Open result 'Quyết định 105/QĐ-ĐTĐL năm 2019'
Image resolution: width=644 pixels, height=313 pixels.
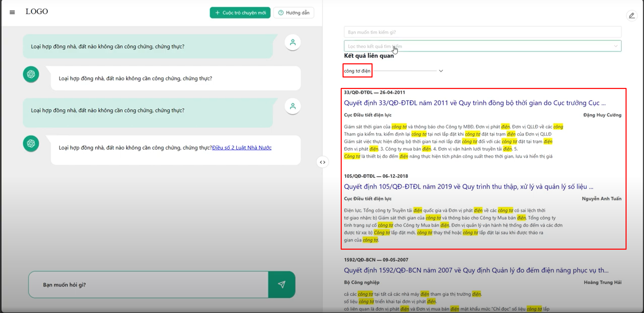[x=468, y=186]
